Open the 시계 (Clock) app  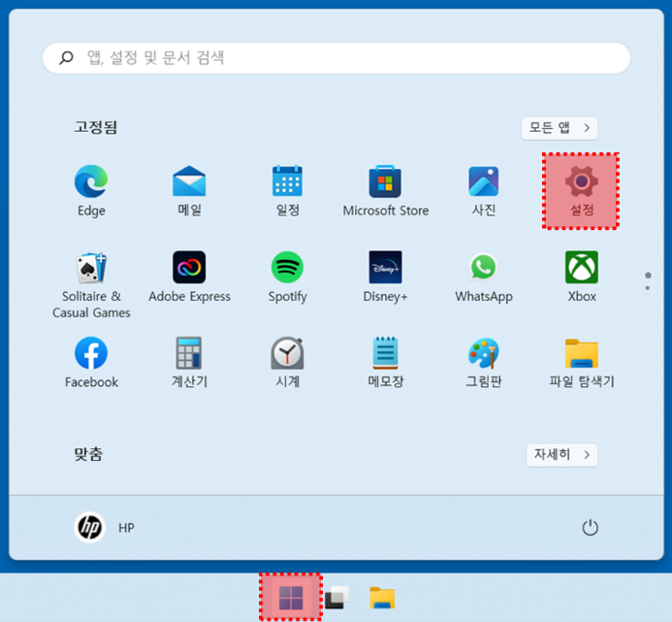pos(287,363)
